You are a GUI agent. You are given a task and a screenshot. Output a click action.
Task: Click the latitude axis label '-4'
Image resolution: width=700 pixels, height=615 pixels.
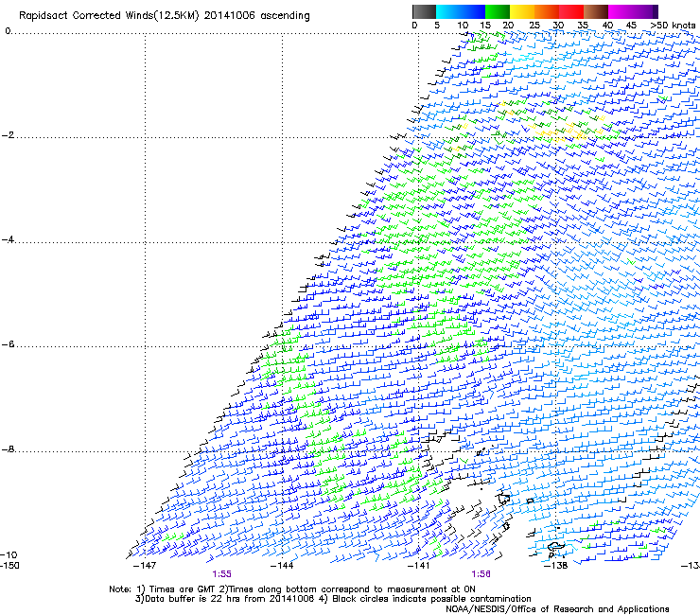point(8,239)
